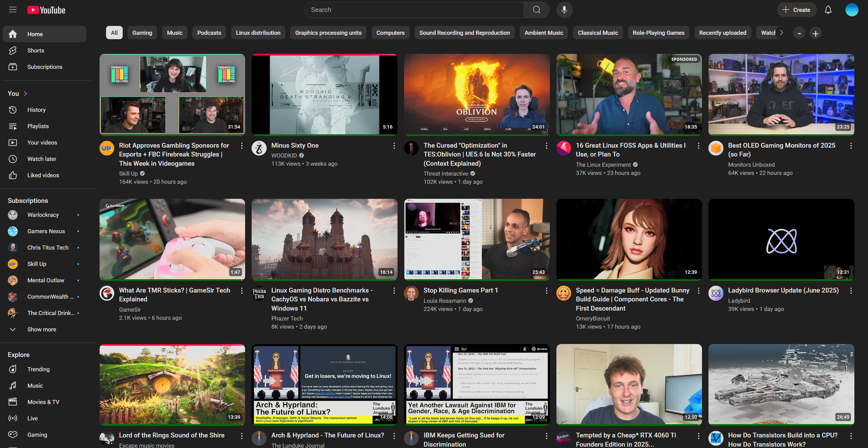Open options menu for Minus Sixty One
The width and height of the screenshot is (868, 448).
tap(394, 146)
